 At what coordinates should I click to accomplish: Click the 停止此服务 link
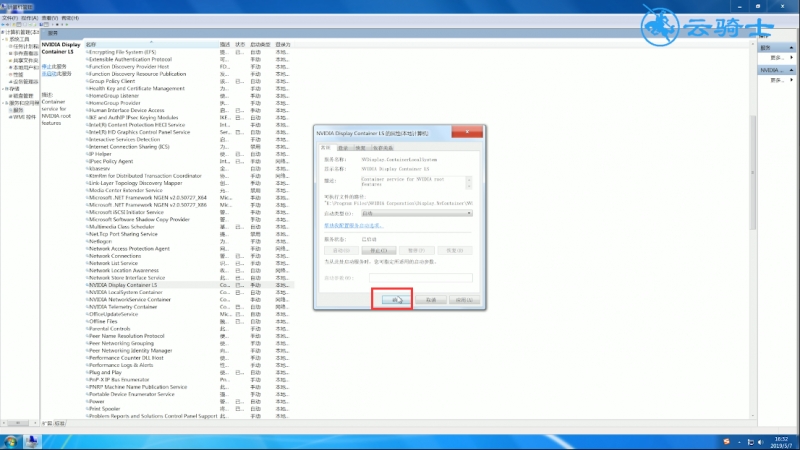tap(54, 66)
